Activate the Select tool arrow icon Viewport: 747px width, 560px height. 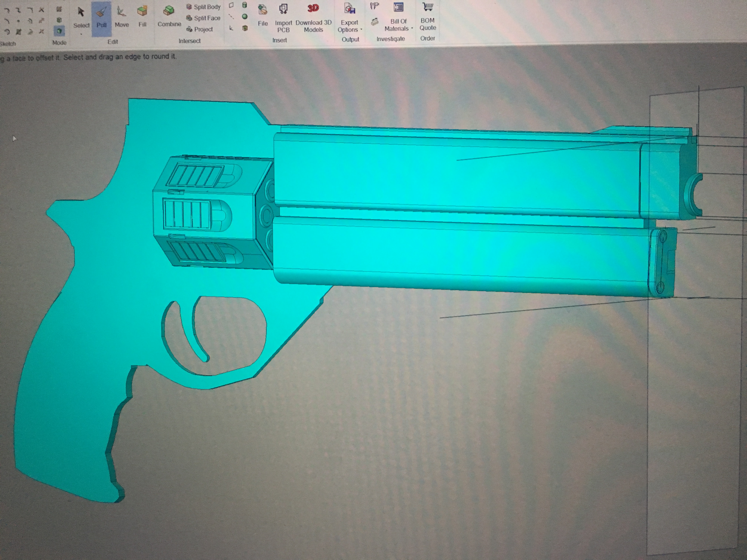tap(81, 12)
